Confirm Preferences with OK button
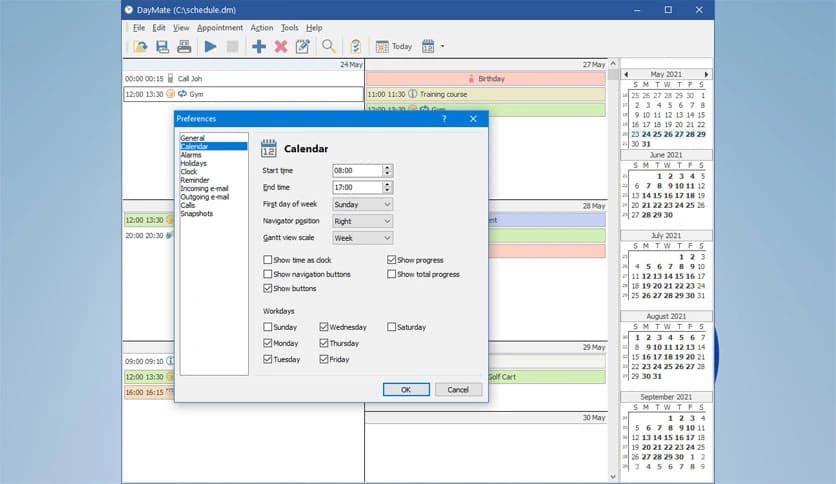The width and height of the screenshot is (836, 484). pyautogui.click(x=406, y=390)
